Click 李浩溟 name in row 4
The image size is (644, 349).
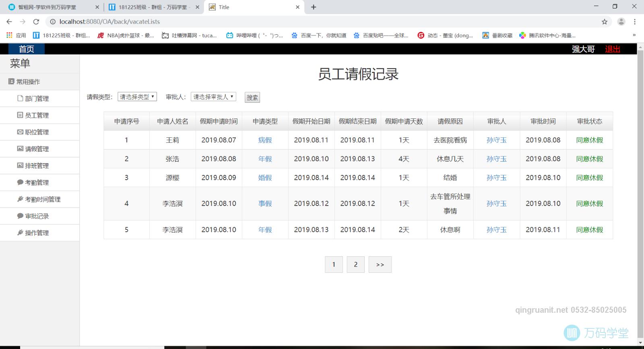(x=172, y=204)
